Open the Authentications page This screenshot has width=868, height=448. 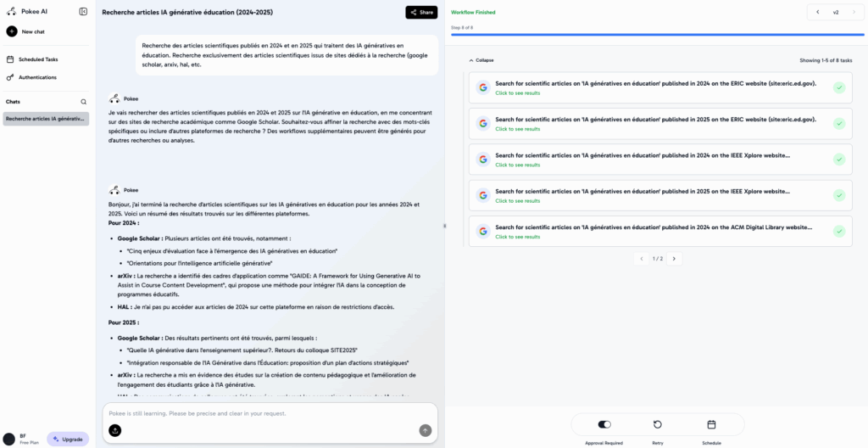(x=37, y=77)
